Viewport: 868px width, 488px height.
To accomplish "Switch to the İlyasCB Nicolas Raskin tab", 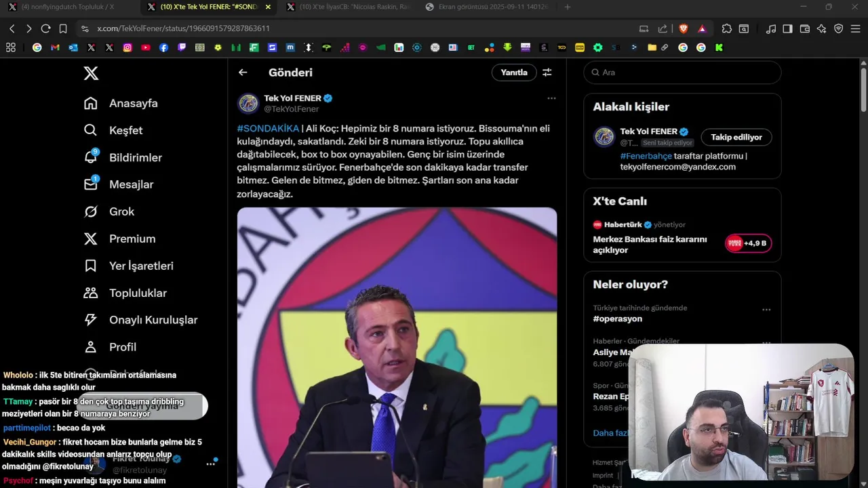I will tap(348, 7).
